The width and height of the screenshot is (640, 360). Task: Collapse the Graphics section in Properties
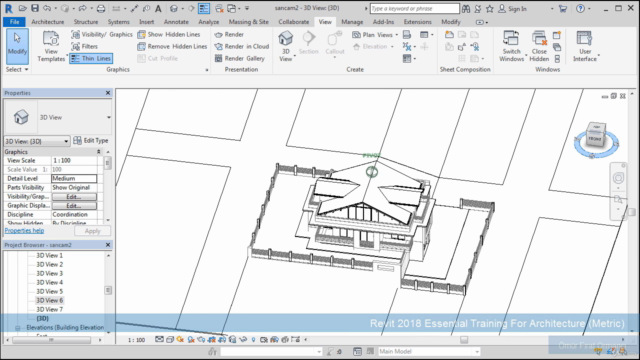tap(98, 152)
